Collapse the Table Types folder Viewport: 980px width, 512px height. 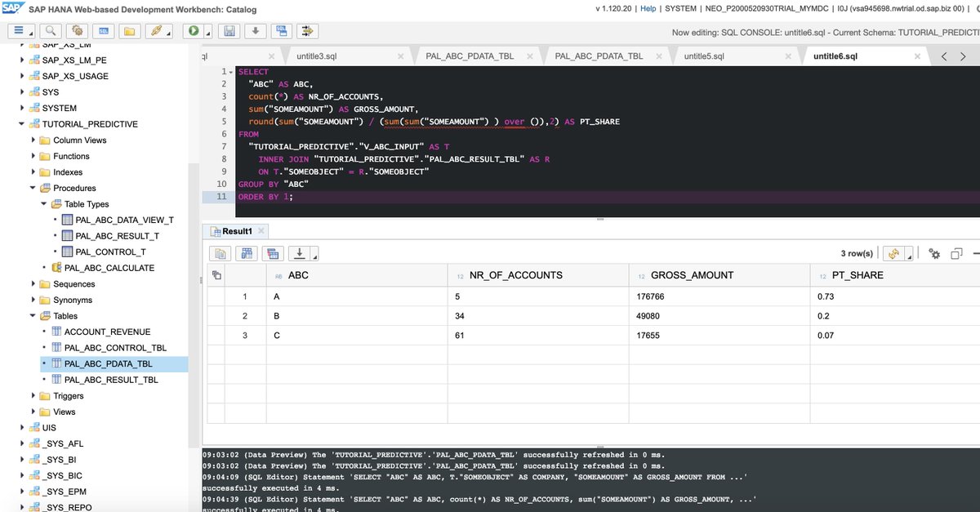[x=44, y=204]
